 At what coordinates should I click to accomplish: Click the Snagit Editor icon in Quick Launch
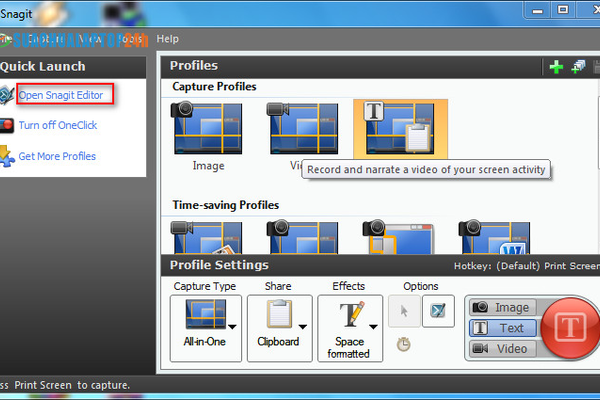pos(7,95)
